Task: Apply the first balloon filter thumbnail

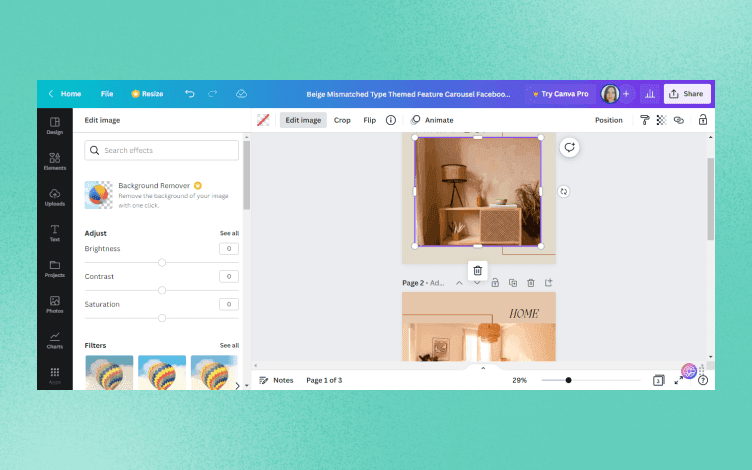Action: [x=109, y=372]
